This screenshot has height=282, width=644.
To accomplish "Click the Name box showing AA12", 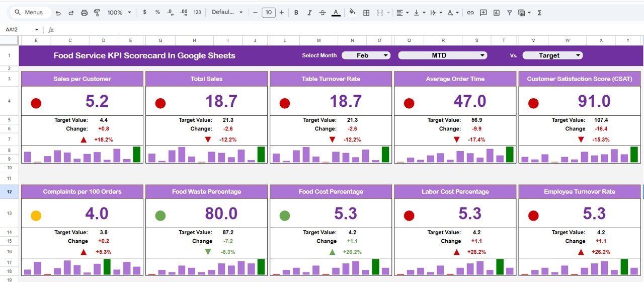I will [20, 30].
